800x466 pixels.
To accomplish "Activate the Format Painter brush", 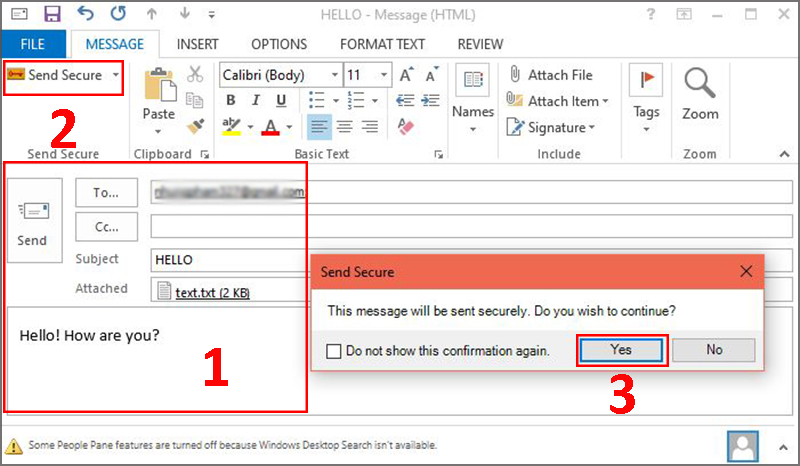I will [x=194, y=126].
